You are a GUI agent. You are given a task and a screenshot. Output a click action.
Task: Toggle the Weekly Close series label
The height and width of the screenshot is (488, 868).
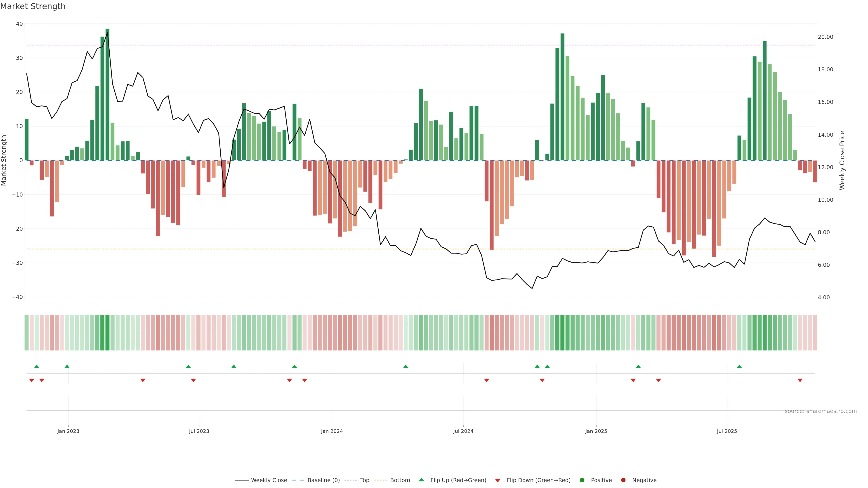coord(269,480)
